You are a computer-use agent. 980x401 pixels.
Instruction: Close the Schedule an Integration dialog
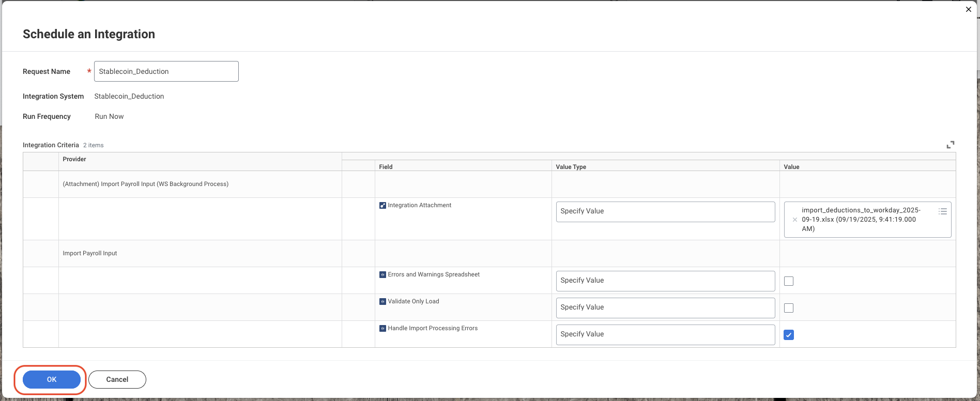click(969, 9)
